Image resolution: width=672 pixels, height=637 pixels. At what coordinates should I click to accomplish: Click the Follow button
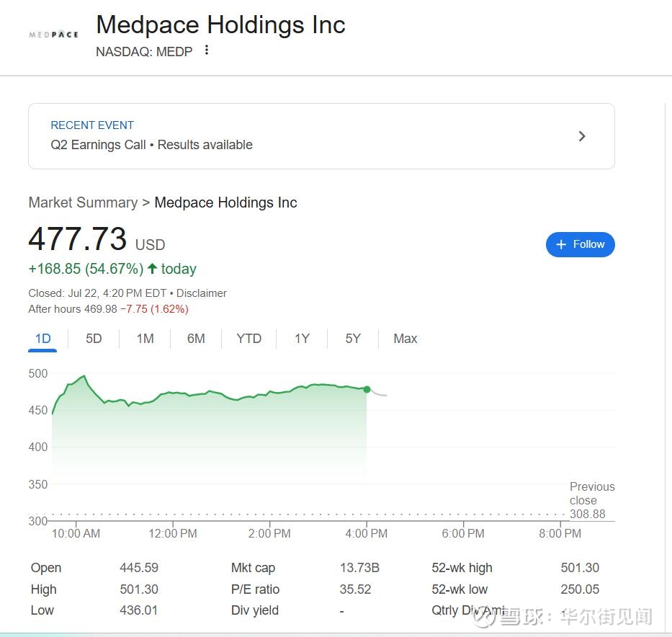[x=581, y=244]
